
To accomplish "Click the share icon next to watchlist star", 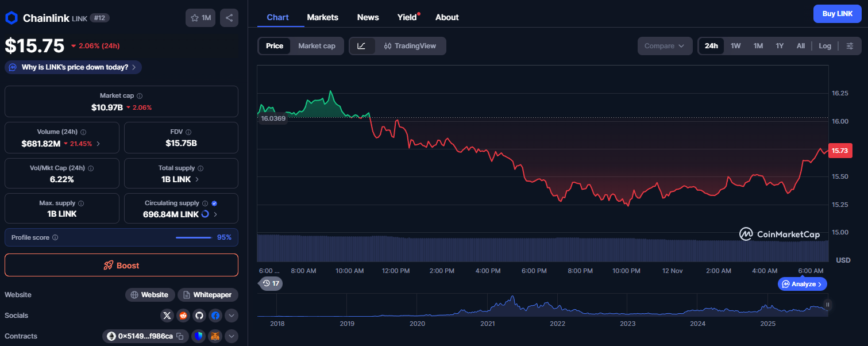I will [x=229, y=18].
